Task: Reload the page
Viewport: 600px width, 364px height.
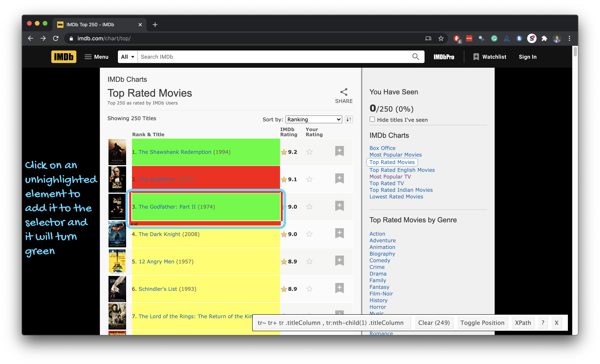Action: tap(56, 38)
